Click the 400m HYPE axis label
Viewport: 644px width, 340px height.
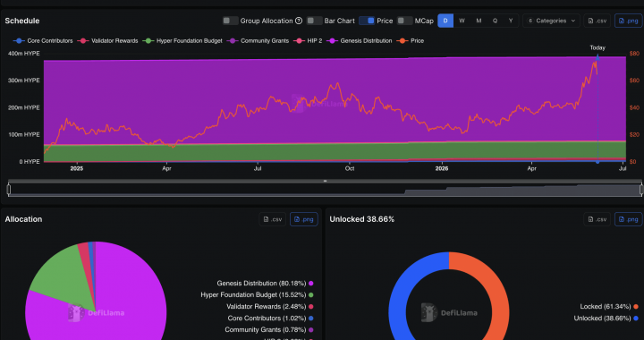click(23, 54)
